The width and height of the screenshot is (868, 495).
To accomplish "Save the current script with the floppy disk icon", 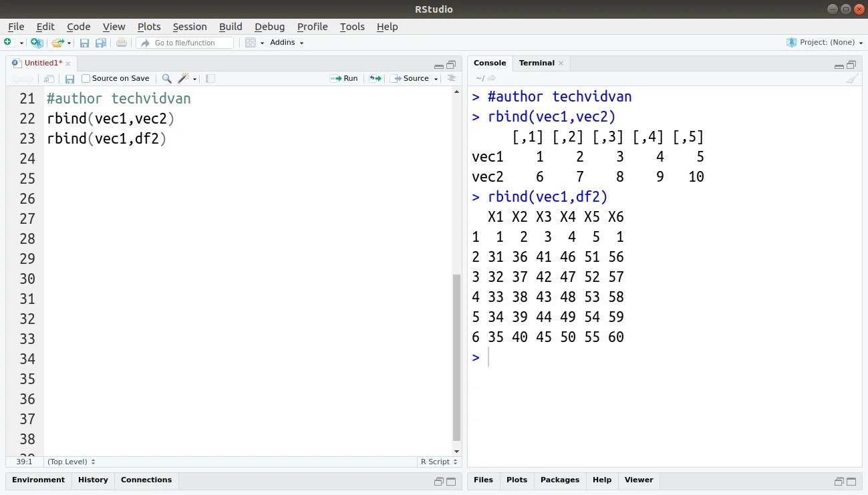I will (x=84, y=42).
